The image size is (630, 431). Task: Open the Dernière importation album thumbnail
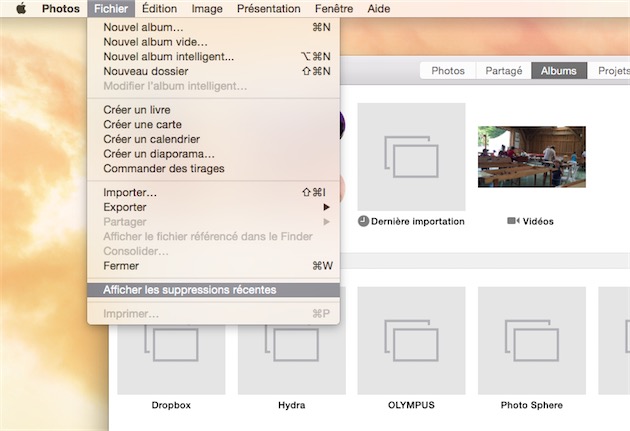click(x=411, y=157)
